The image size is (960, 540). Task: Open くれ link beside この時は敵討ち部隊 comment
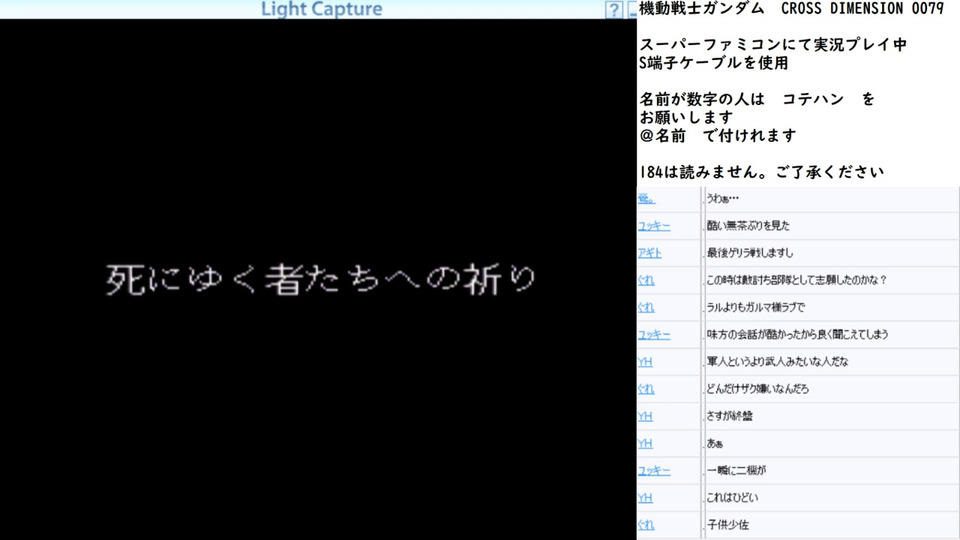[646, 280]
